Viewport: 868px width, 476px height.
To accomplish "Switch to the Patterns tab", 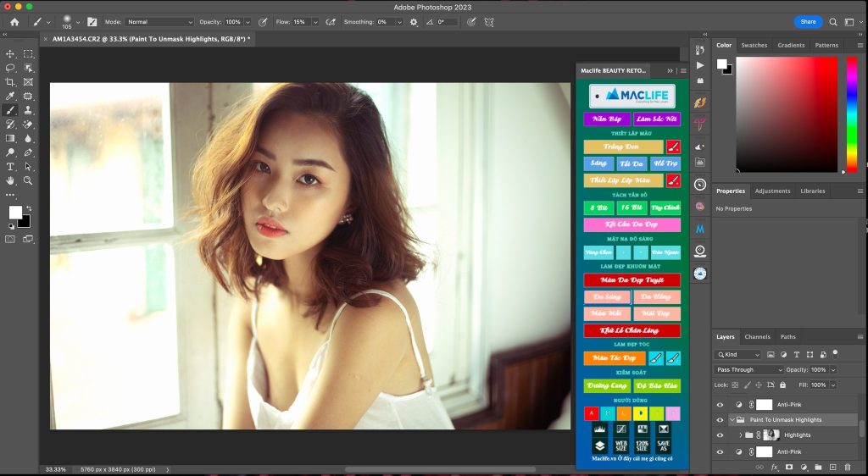I will [x=826, y=46].
